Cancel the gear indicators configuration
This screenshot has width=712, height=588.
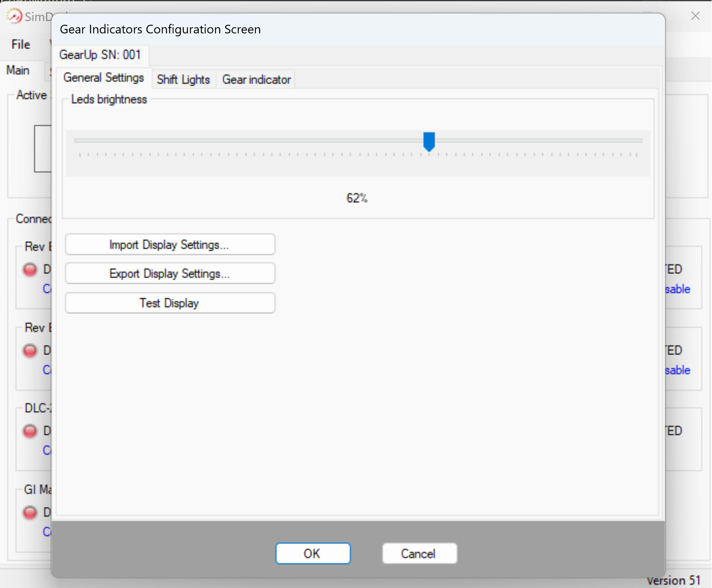[x=419, y=553]
